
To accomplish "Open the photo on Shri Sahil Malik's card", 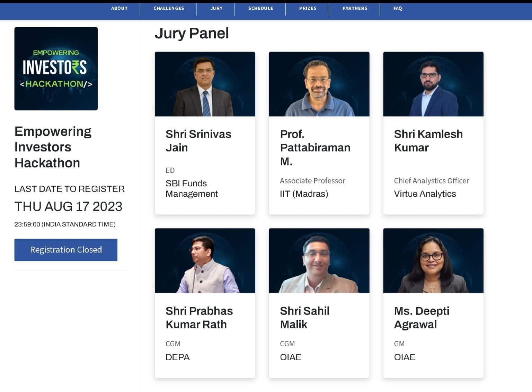I will (x=319, y=261).
